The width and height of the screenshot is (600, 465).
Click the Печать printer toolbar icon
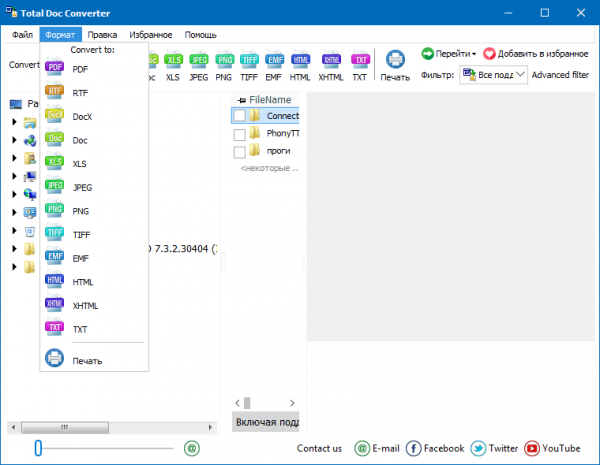[x=395, y=65]
